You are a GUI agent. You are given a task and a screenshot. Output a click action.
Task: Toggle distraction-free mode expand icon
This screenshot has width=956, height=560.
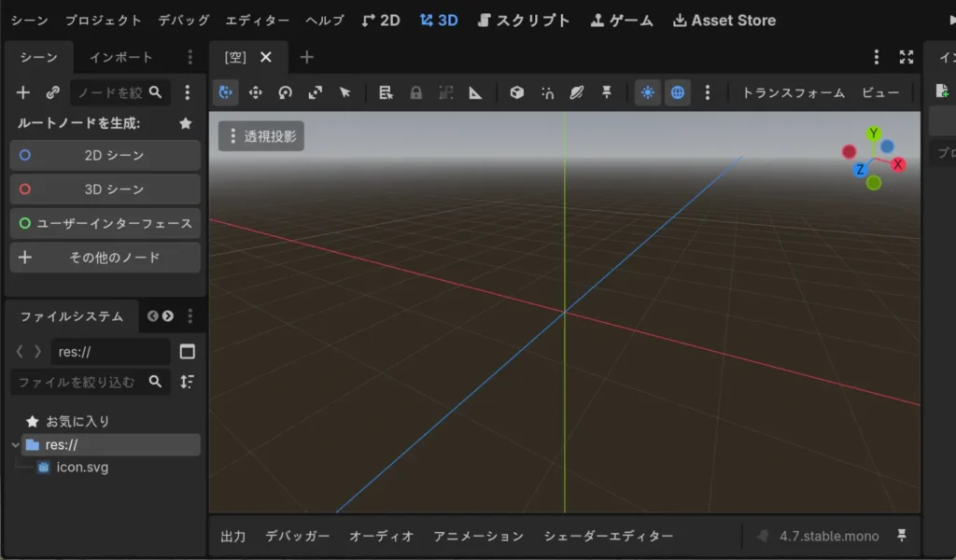pos(907,57)
